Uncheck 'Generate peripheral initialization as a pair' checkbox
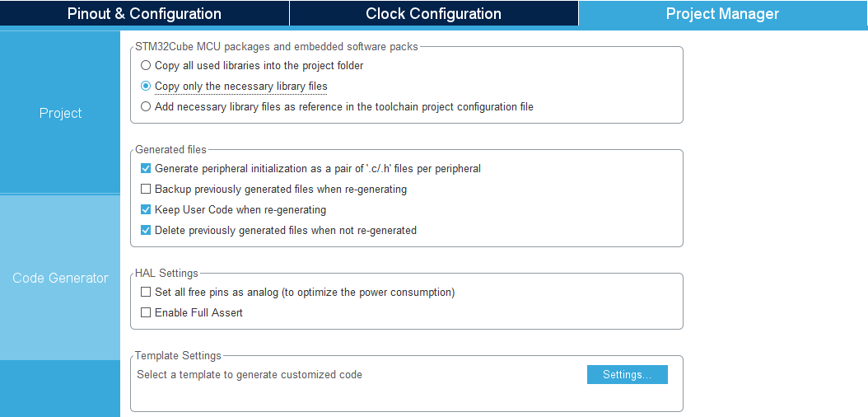This screenshot has width=868, height=417. [x=146, y=168]
